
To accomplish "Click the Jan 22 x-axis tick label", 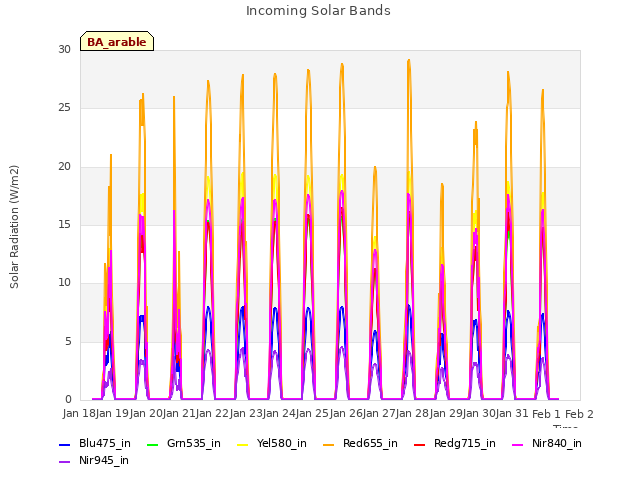I will [x=212, y=413].
